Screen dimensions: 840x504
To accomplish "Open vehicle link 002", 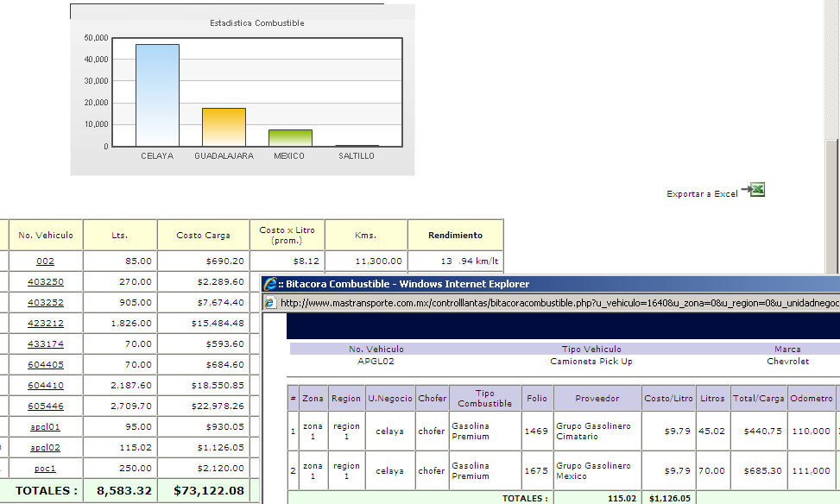I will pyautogui.click(x=45, y=261).
